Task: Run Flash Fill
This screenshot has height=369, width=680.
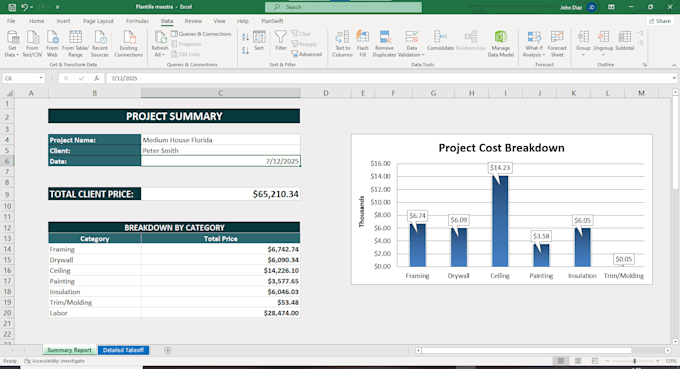Action: tap(363, 44)
